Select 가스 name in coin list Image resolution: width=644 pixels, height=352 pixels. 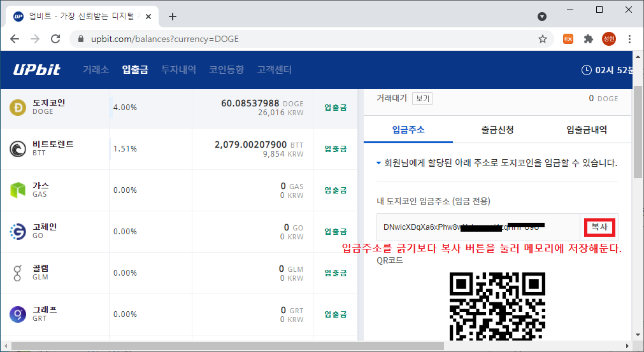coord(41,185)
